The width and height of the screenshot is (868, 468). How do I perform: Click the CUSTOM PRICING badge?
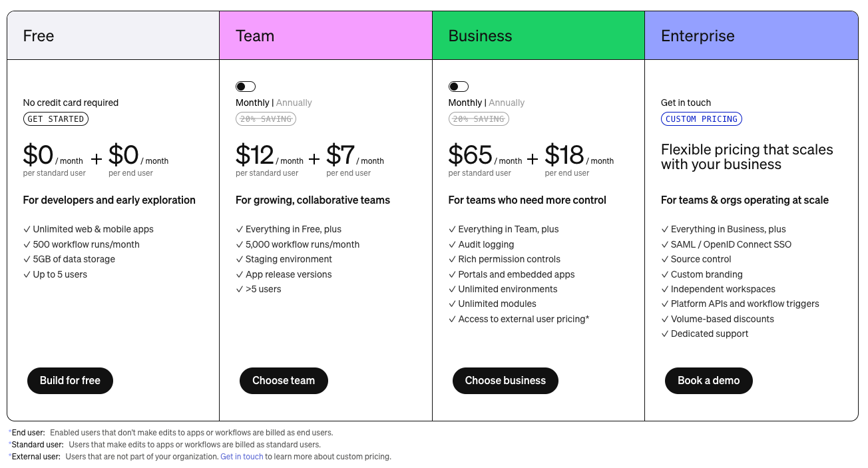(702, 119)
